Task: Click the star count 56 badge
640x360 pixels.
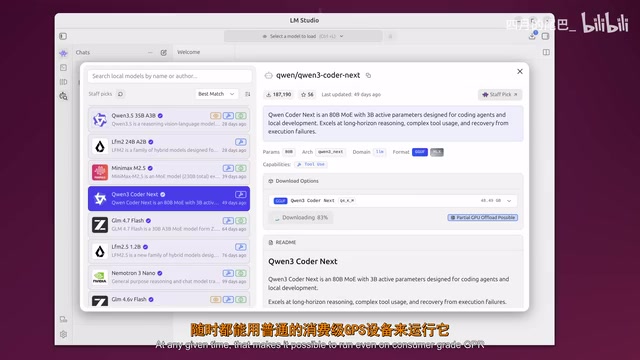Action: tap(307, 94)
